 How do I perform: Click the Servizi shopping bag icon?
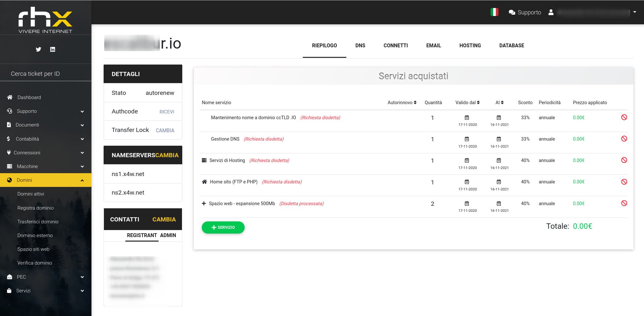point(9,290)
